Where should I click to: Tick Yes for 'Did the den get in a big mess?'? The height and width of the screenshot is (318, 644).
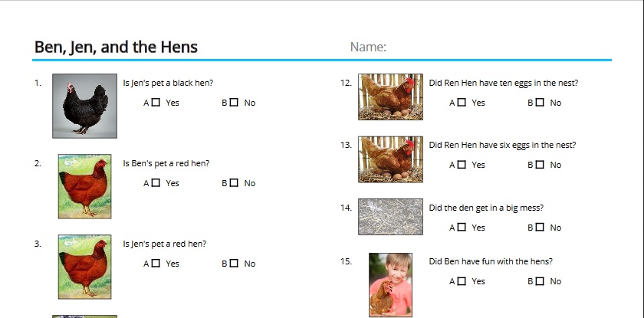click(462, 228)
